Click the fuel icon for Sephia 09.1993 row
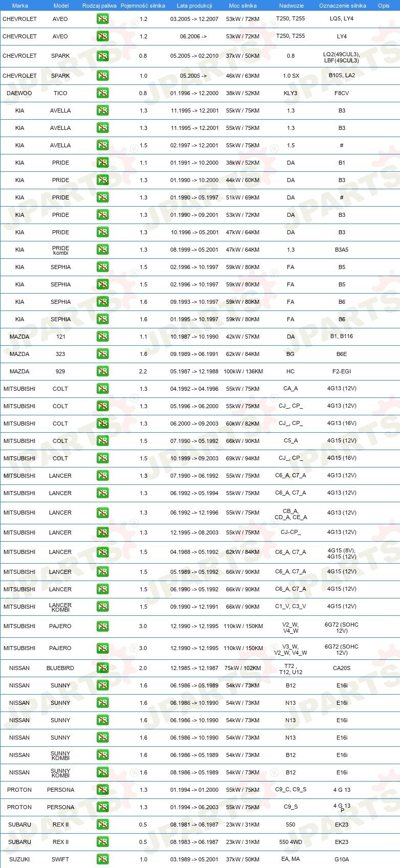Viewport: 400px width, 868px height. [102, 302]
